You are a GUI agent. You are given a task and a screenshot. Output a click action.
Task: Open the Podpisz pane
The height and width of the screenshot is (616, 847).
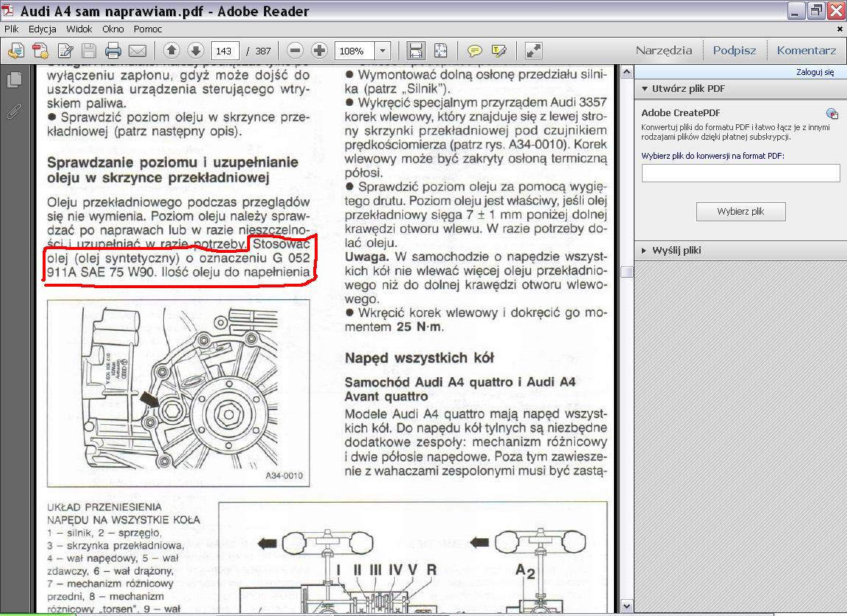tap(734, 51)
